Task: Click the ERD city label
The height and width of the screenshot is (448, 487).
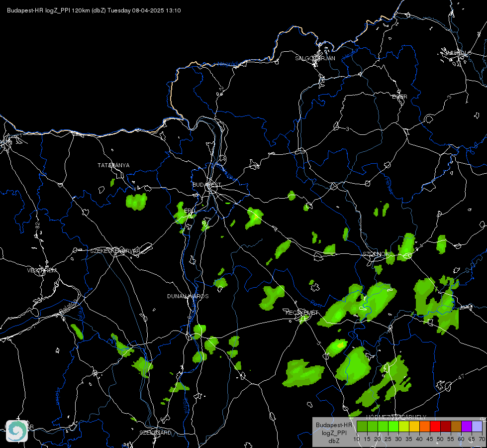Action: coord(190,211)
